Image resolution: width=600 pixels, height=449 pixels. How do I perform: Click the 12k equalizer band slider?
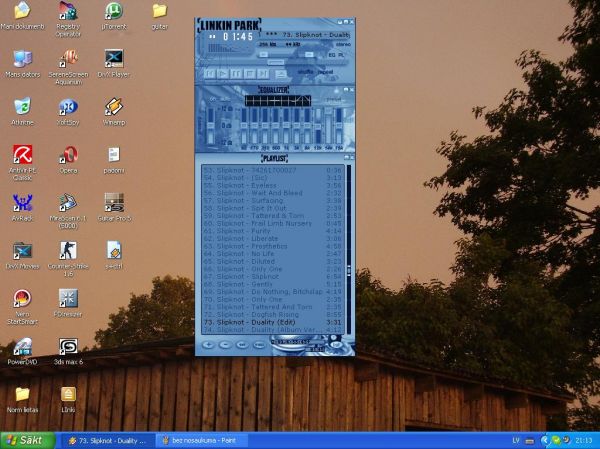[318, 126]
